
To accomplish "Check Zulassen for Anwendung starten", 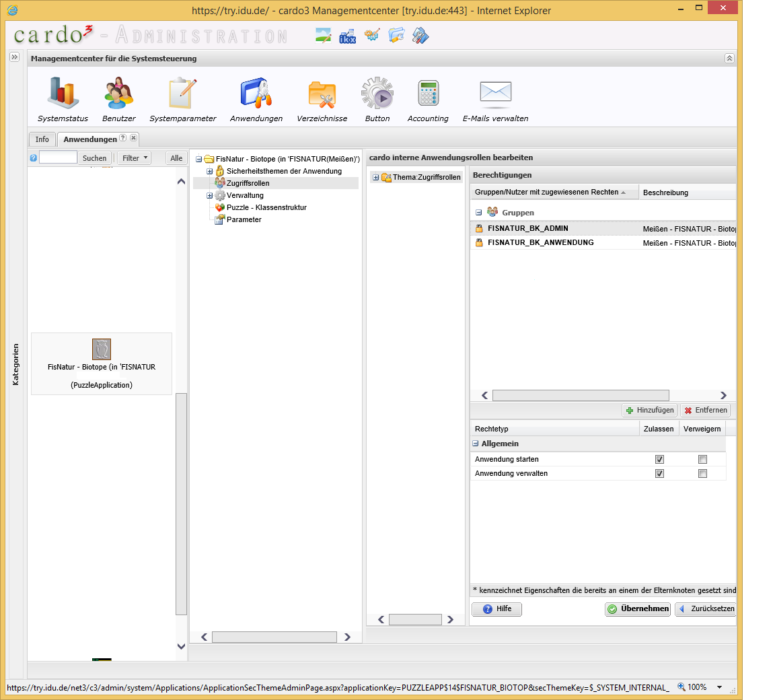I will 659,460.
